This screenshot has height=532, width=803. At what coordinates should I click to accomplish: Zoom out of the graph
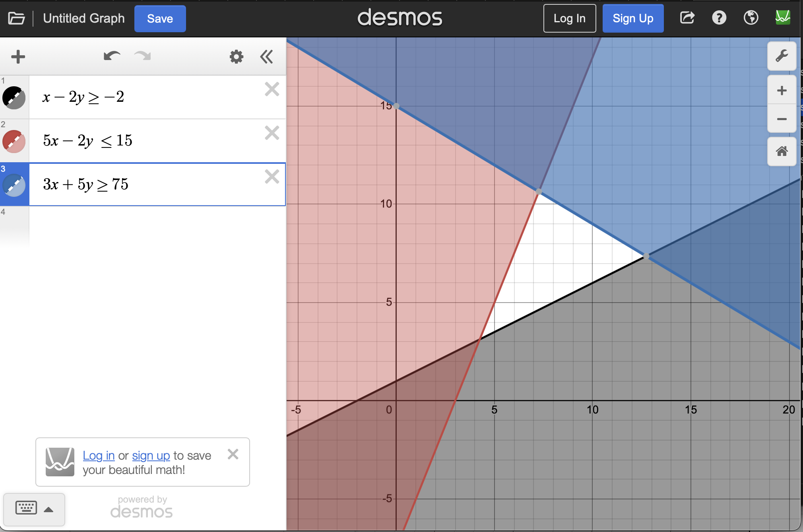point(781,119)
